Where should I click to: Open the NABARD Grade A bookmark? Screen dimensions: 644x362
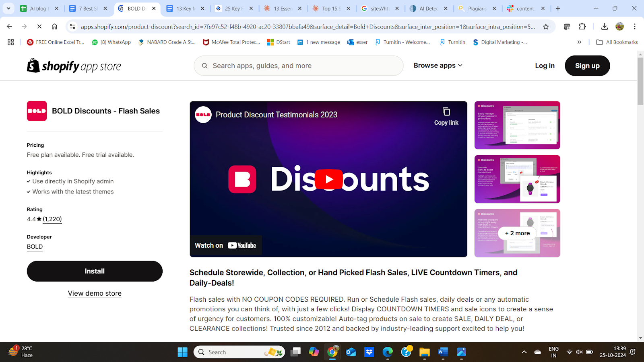tap(167, 42)
